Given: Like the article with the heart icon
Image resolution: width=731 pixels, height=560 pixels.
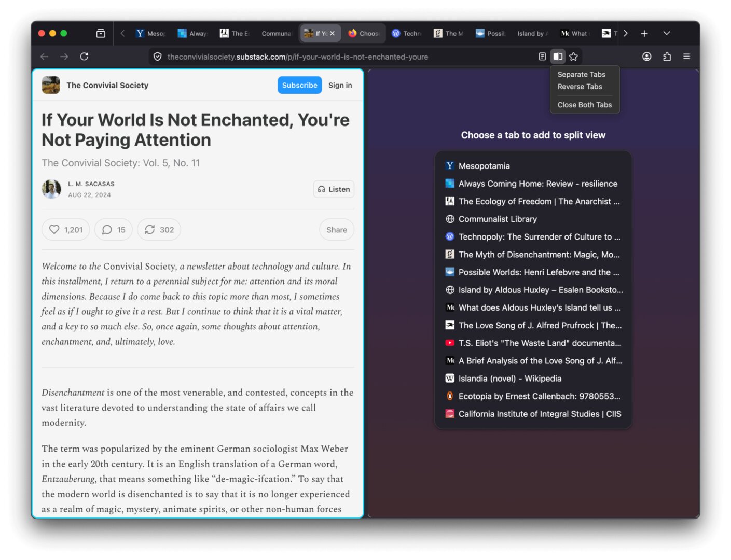Looking at the screenshot, I should point(65,230).
